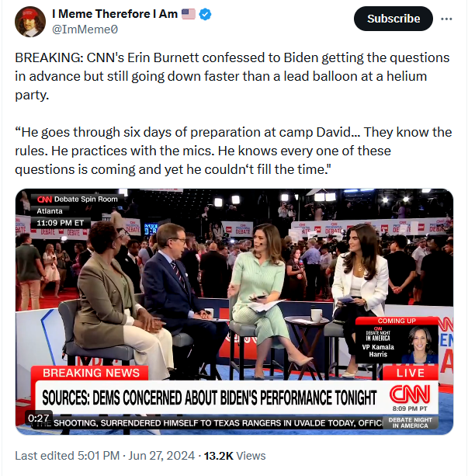Click the American flag emoji in name
Viewport: 468px width, 476px height.
[189, 14]
